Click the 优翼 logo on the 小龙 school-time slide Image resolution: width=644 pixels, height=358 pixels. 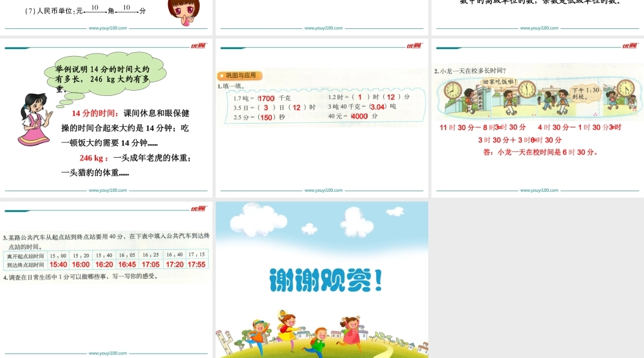pyautogui.click(x=629, y=46)
